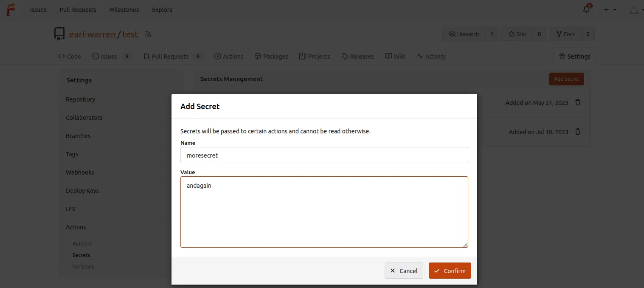The height and width of the screenshot is (288, 644).
Task: Focus the Name field containing moresecret
Action: coord(324,155)
